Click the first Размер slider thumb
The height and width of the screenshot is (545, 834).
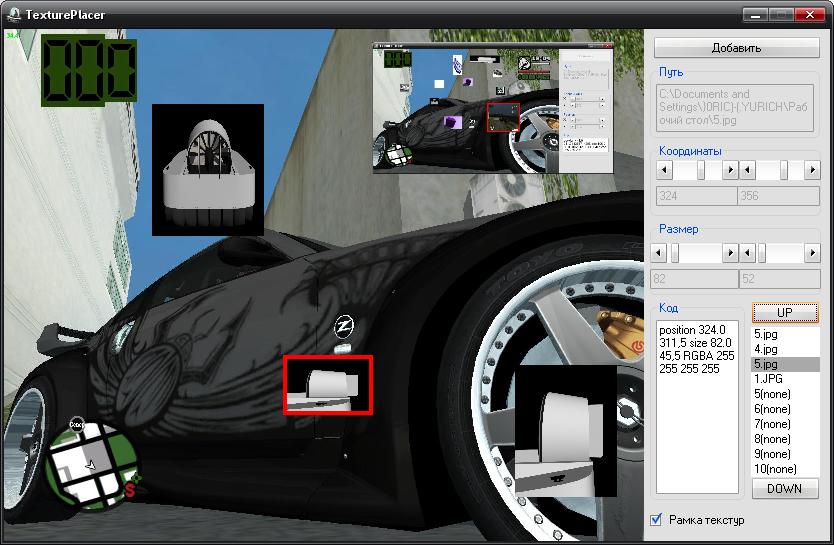[x=675, y=253]
